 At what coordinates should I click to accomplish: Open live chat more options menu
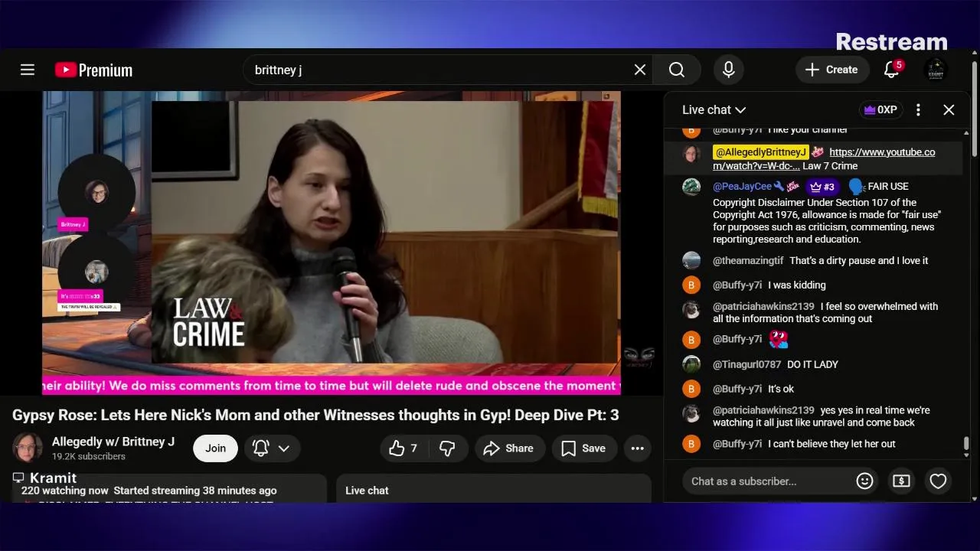tap(918, 109)
